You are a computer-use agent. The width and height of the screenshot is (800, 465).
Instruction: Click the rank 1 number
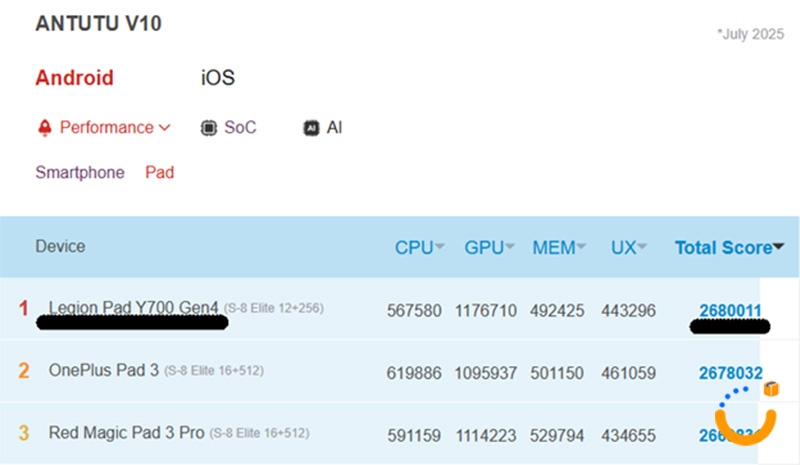coord(23,308)
